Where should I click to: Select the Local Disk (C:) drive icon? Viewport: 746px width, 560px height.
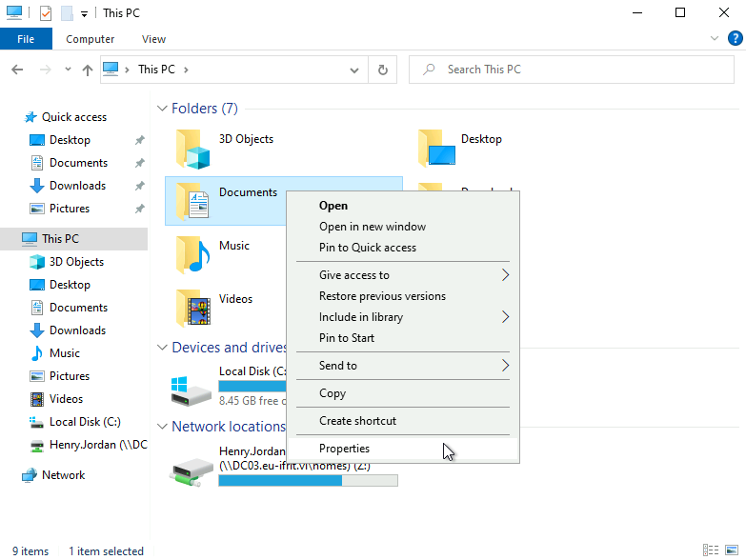pyautogui.click(x=191, y=391)
